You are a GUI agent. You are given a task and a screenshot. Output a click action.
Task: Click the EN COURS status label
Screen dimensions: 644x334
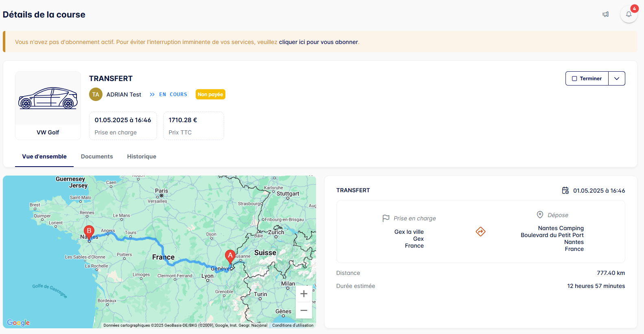pos(173,94)
